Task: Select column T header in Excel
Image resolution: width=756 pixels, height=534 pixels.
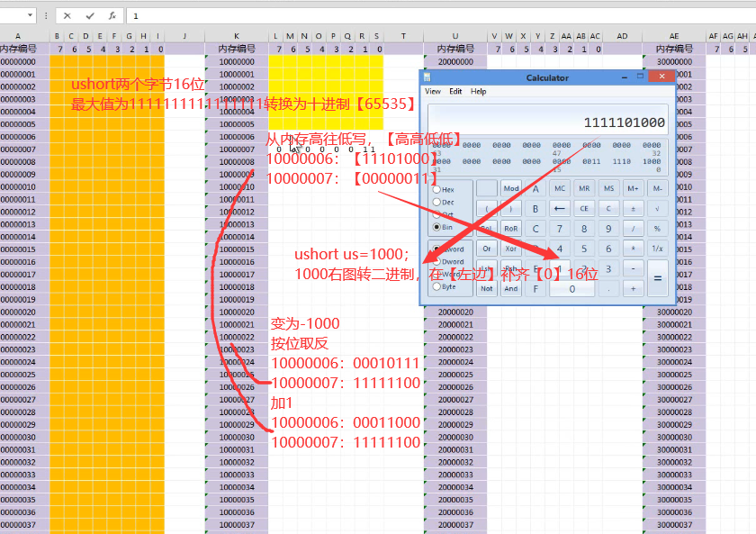Action: coord(403,36)
